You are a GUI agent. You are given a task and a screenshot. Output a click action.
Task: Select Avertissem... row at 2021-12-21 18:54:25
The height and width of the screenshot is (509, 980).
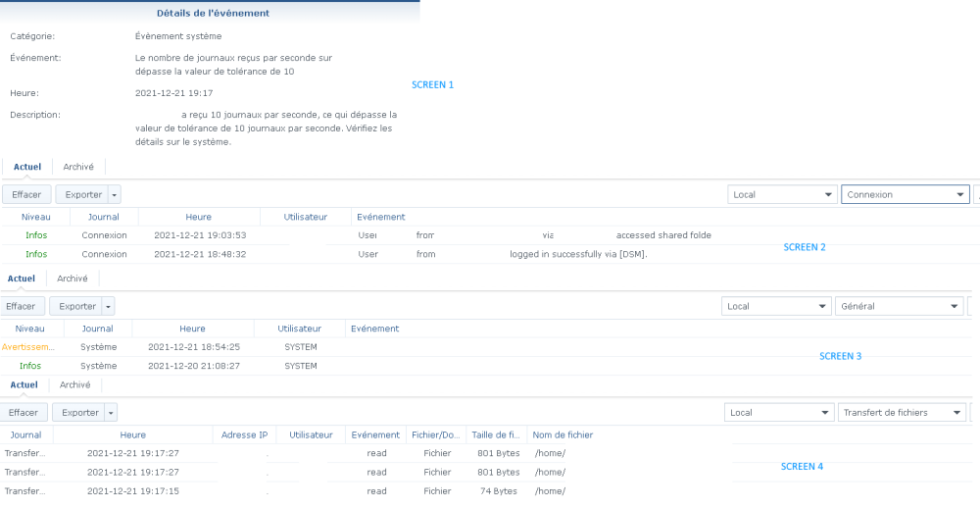point(486,348)
